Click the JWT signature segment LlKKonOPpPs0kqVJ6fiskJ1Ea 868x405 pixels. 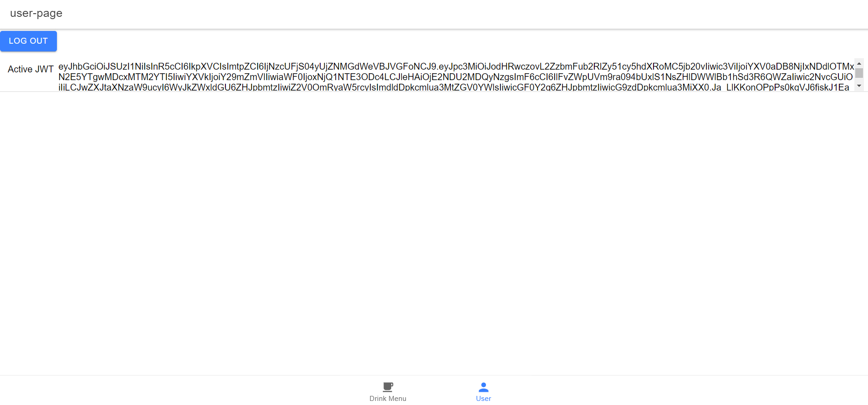click(x=788, y=87)
